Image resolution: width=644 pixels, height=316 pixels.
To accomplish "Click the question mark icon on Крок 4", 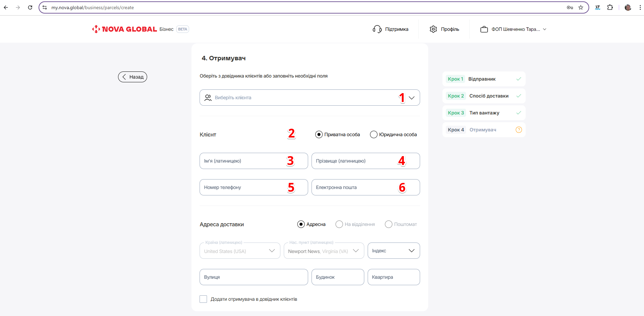I will [519, 130].
